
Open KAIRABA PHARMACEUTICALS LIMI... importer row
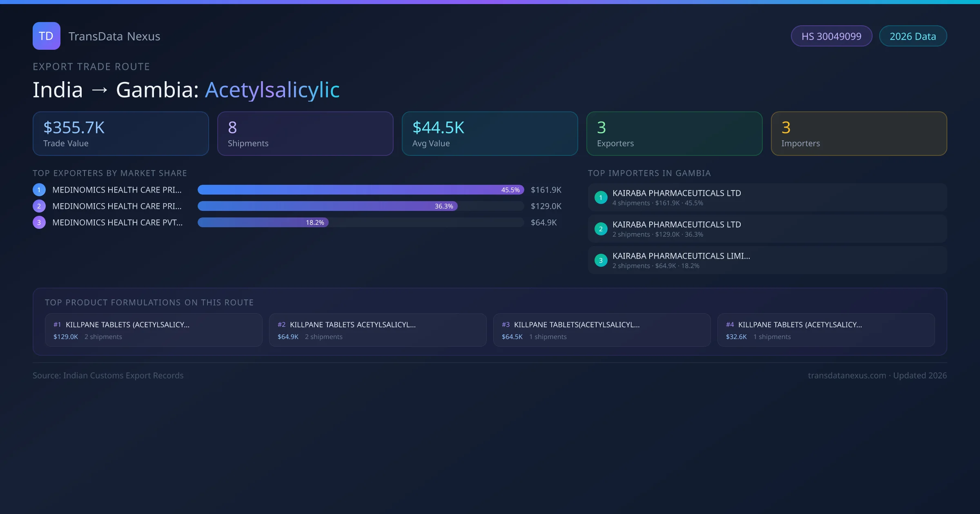(x=767, y=260)
